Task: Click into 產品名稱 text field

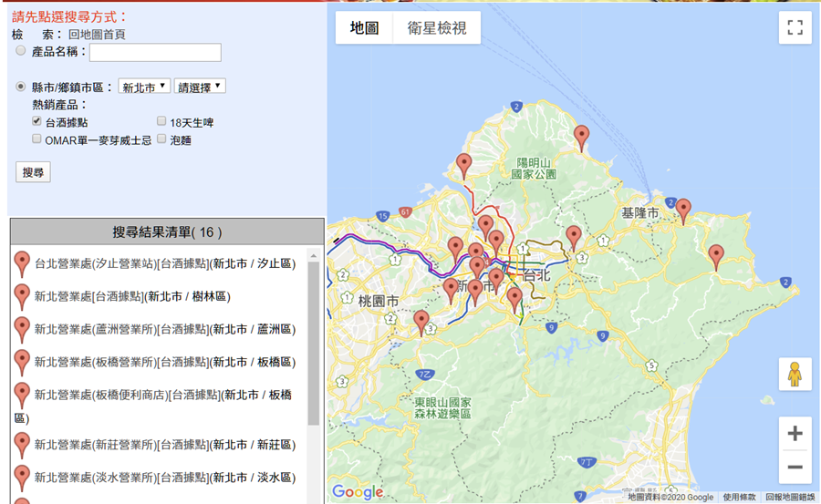Action: (x=155, y=52)
